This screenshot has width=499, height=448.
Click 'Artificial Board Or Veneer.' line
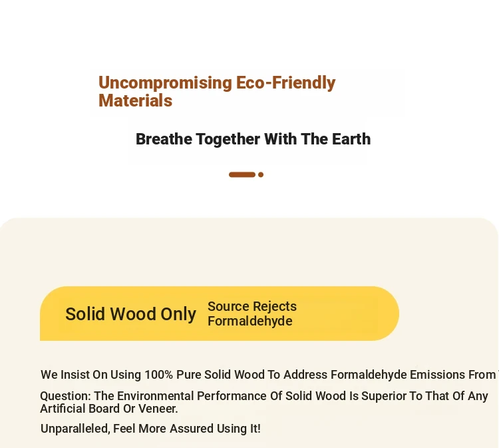pos(109,409)
